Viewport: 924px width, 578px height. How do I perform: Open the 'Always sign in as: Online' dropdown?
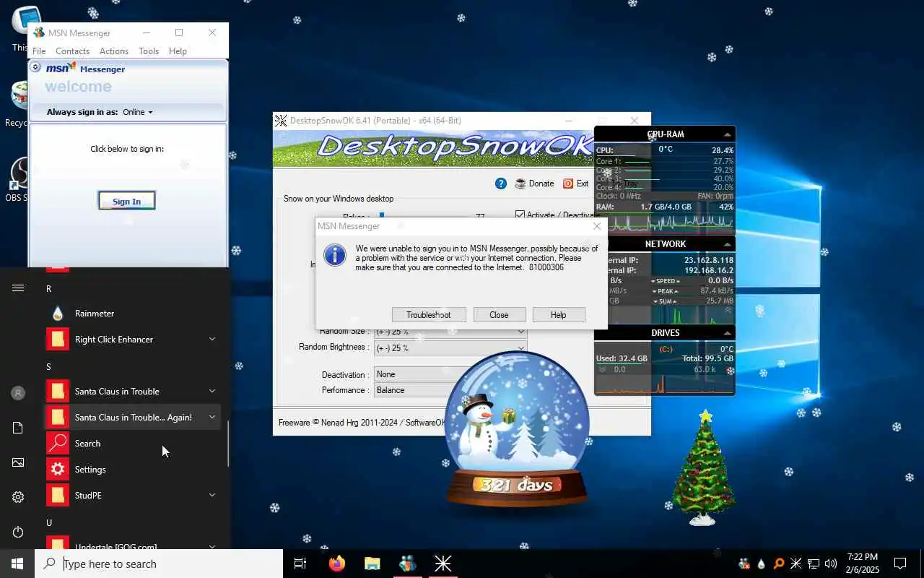(138, 112)
